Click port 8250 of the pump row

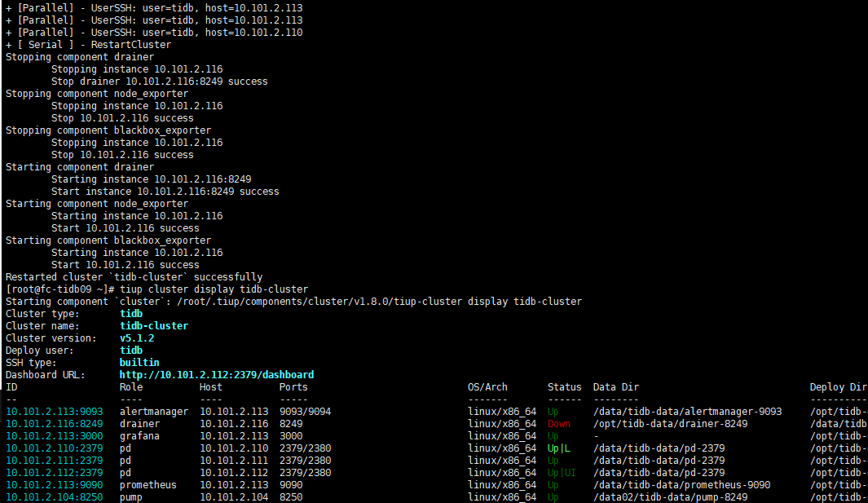[291, 497]
